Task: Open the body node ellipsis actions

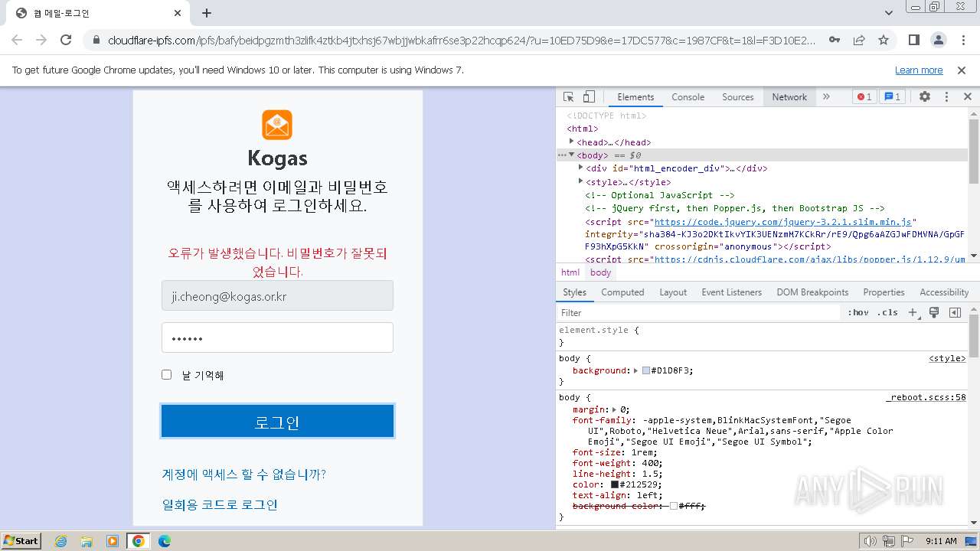Action: (x=562, y=155)
